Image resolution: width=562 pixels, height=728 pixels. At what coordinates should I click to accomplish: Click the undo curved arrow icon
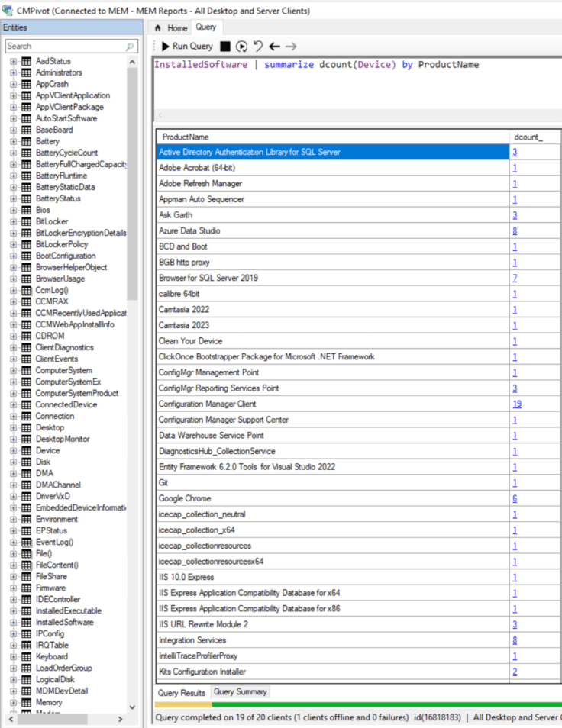point(258,46)
